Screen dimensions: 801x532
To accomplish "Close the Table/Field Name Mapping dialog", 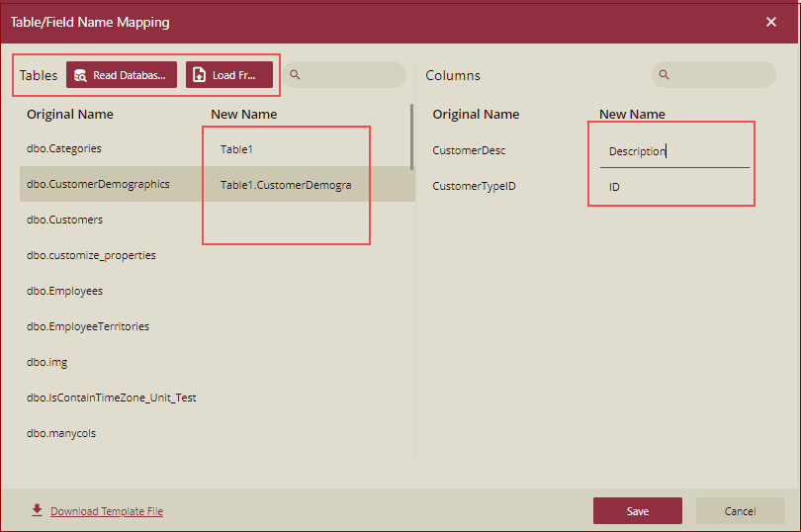I will (x=771, y=22).
